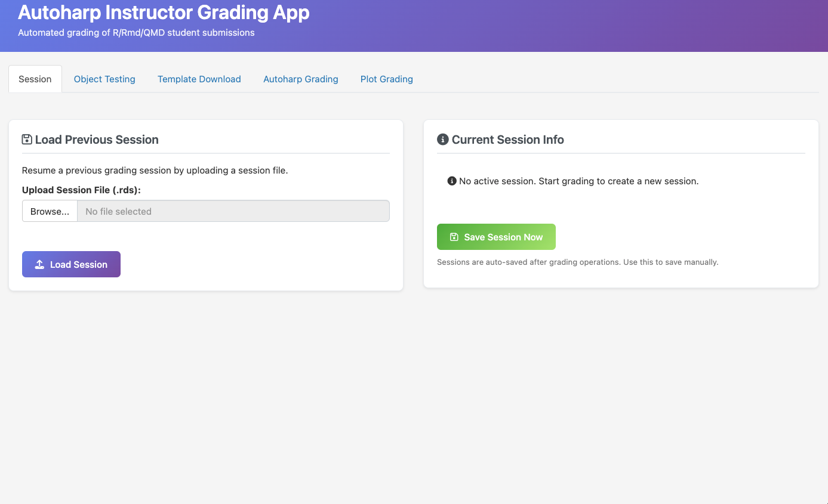Click the Current Session Info card heading

[507, 139]
